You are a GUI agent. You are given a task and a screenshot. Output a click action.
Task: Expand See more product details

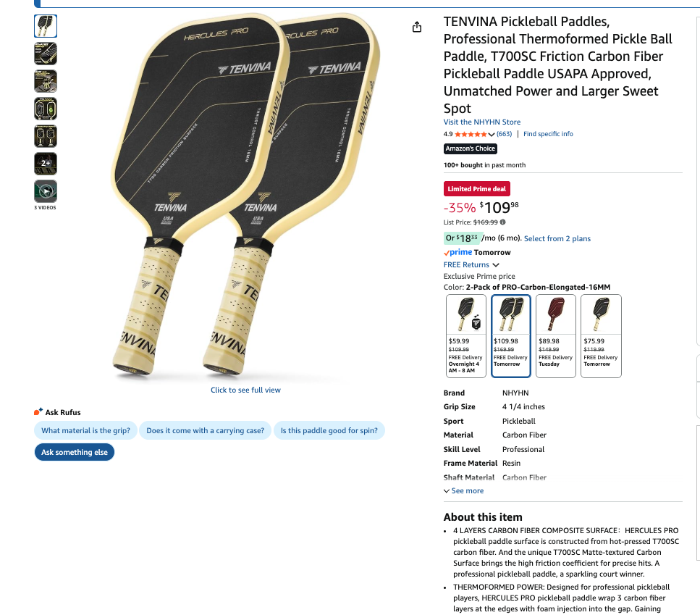pyautogui.click(x=463, y=491)
